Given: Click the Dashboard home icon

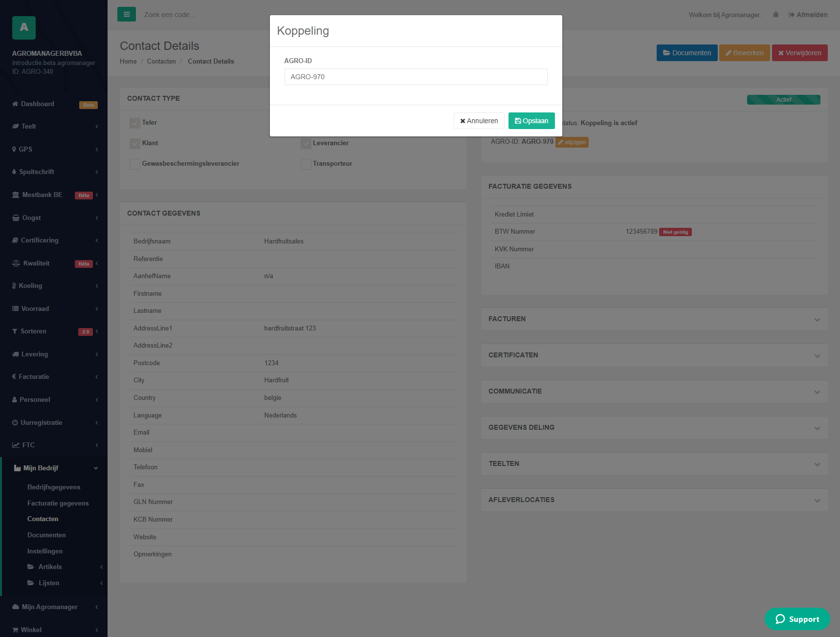Looking at the screenshot, I should (15, 104).
